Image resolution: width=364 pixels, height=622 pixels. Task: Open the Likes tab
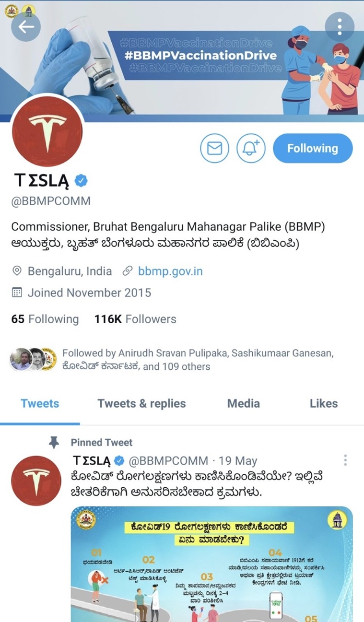click(324, 404)
